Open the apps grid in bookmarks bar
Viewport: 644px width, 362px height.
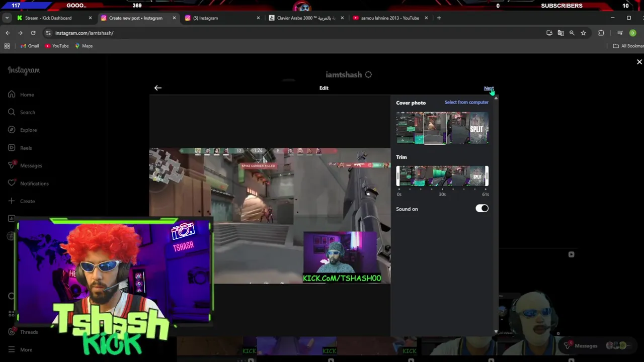point(7,46)
